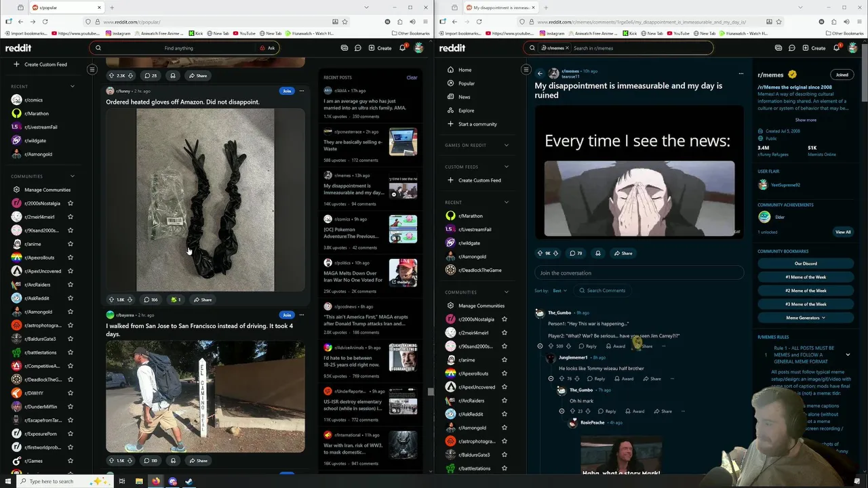Favorite r/DunderMifflin in left window

click(71, 407)
